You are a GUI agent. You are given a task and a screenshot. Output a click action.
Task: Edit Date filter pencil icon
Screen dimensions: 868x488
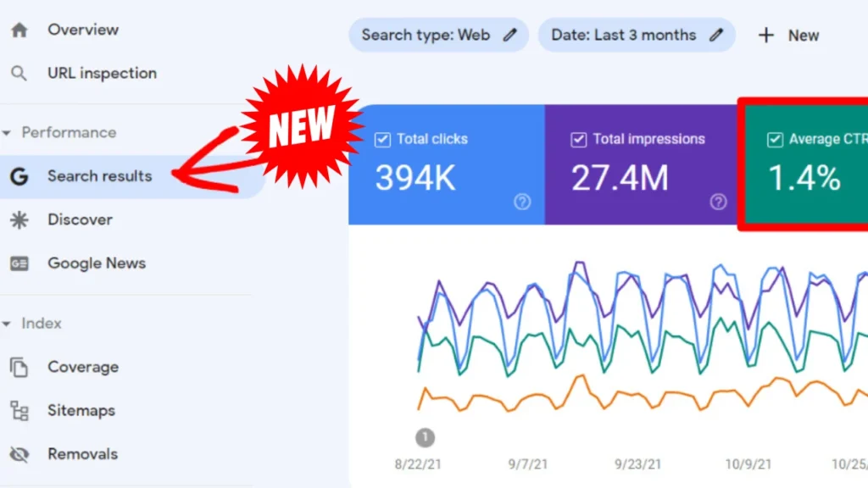click(x=716, y=35)
